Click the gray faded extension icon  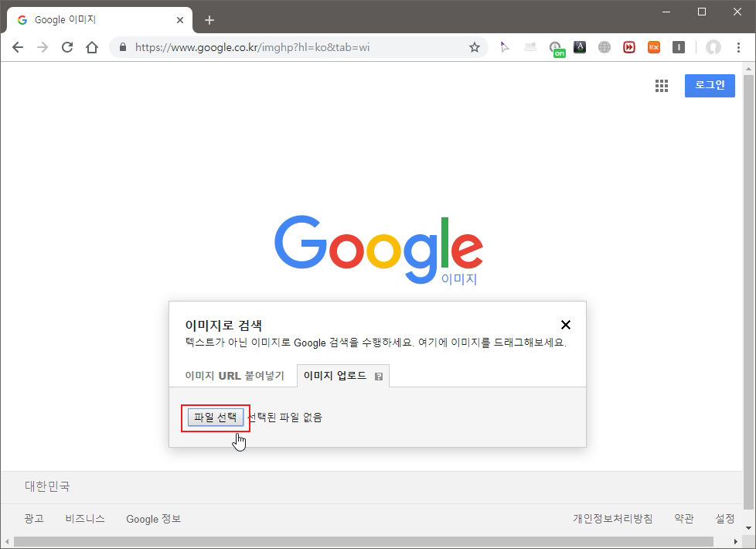tap(530, 47)
